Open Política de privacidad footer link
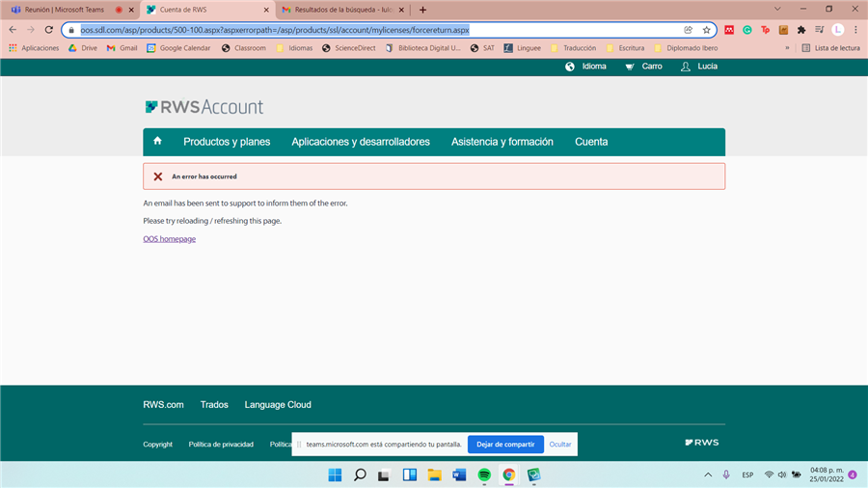The width and height of the screenshot is (868, 488). click(221, 445)
